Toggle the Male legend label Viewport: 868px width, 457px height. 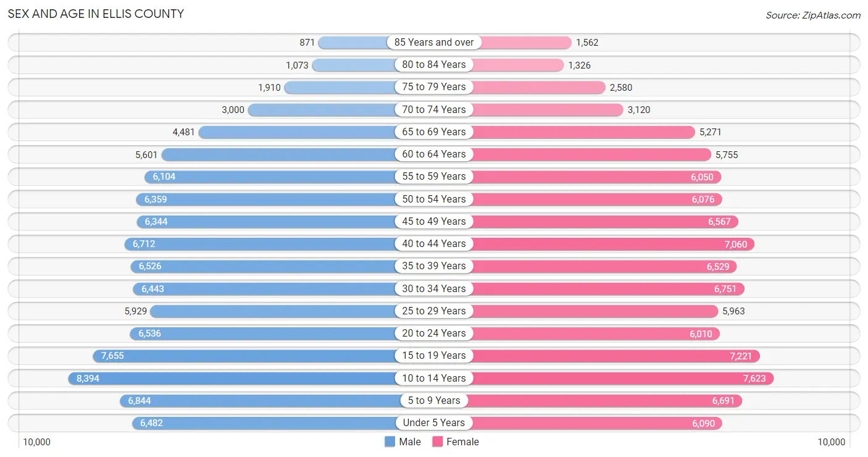410,442
